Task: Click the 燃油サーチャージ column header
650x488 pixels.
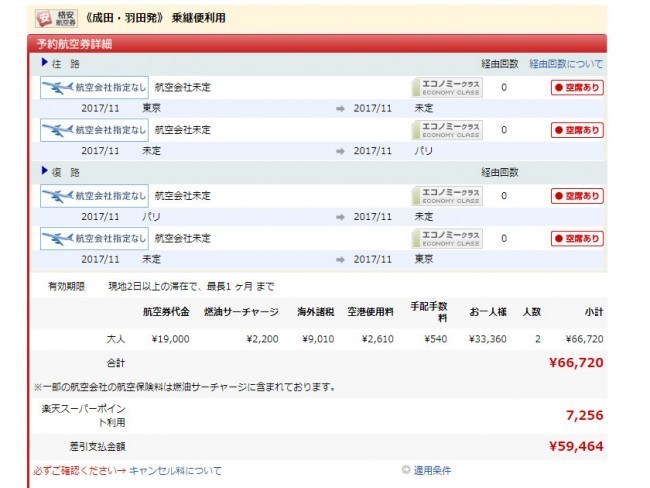Action: 241,312
